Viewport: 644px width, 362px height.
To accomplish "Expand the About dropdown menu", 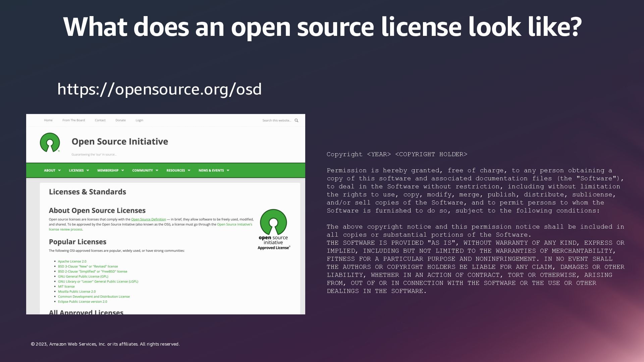I will point(52,170).
